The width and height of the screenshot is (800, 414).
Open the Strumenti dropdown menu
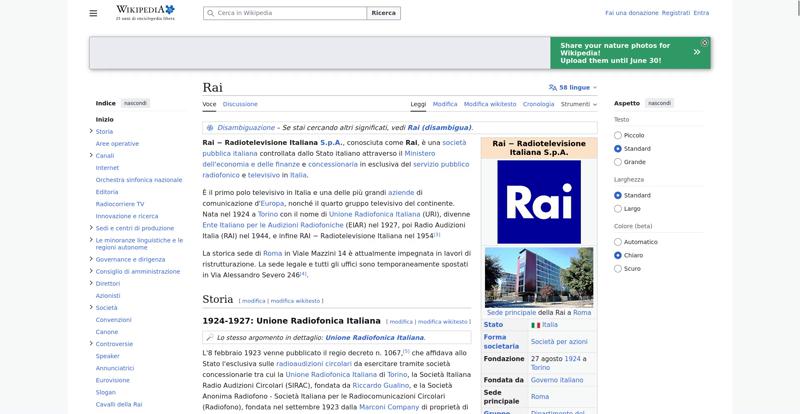(579, 104)
